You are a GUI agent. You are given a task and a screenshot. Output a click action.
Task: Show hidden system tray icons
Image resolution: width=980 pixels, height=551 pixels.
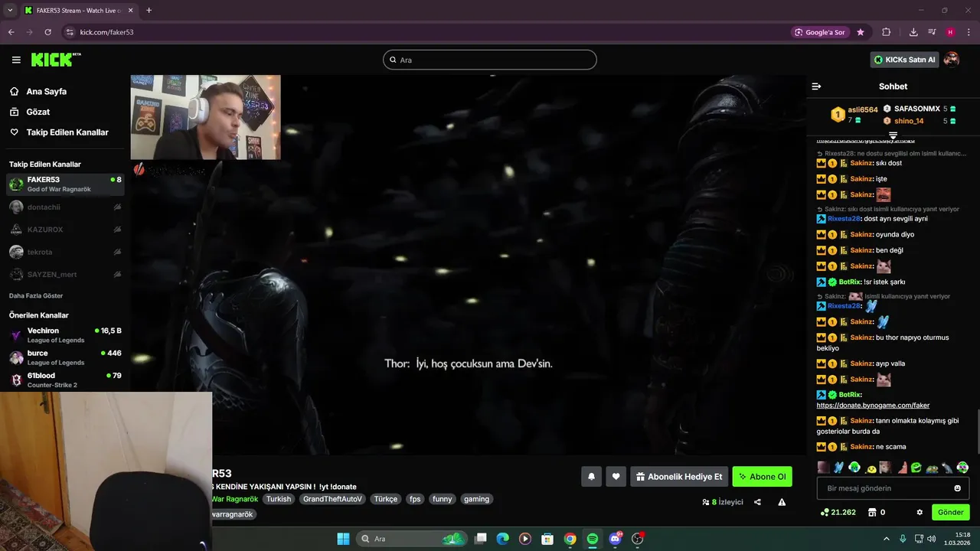pyautogui.click(x=887, y=539)
